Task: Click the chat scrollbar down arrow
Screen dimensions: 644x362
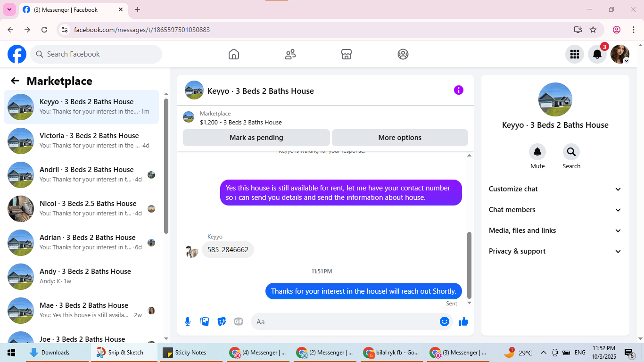Action: pos(469,303)
